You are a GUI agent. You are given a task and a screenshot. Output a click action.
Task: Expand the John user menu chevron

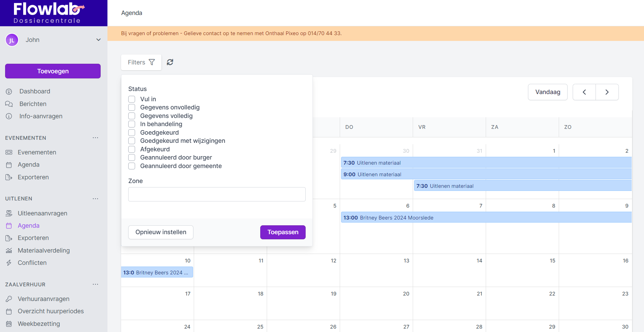point(99,40)
